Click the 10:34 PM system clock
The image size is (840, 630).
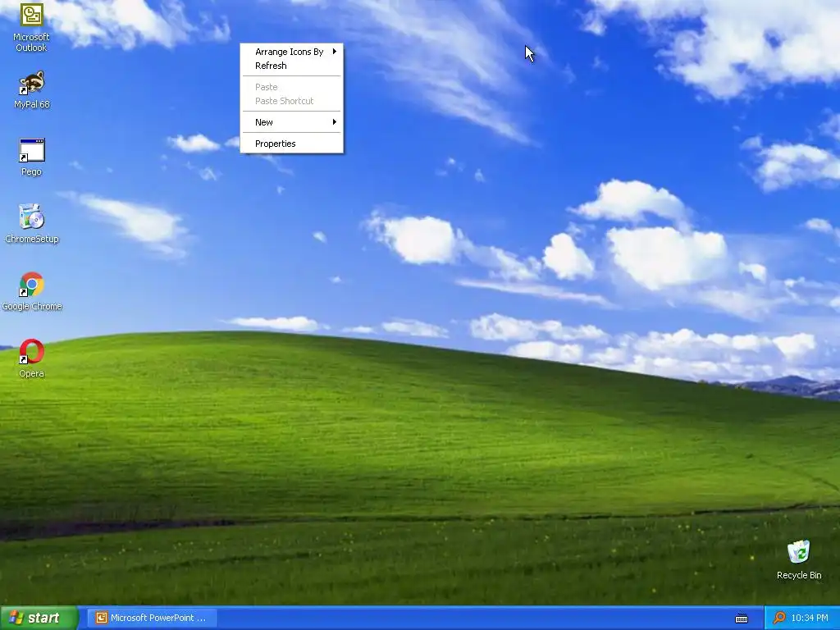(x=810, y=618)
